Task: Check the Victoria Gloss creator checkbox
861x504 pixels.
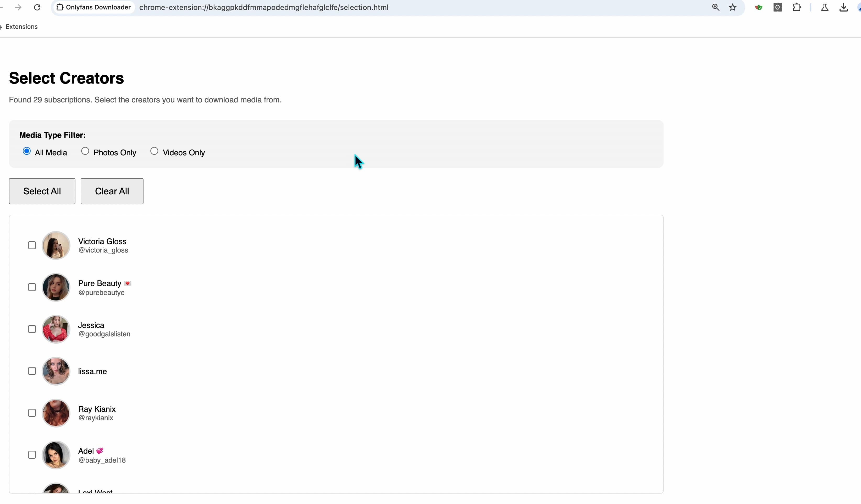Action: [x=32, y=245]
